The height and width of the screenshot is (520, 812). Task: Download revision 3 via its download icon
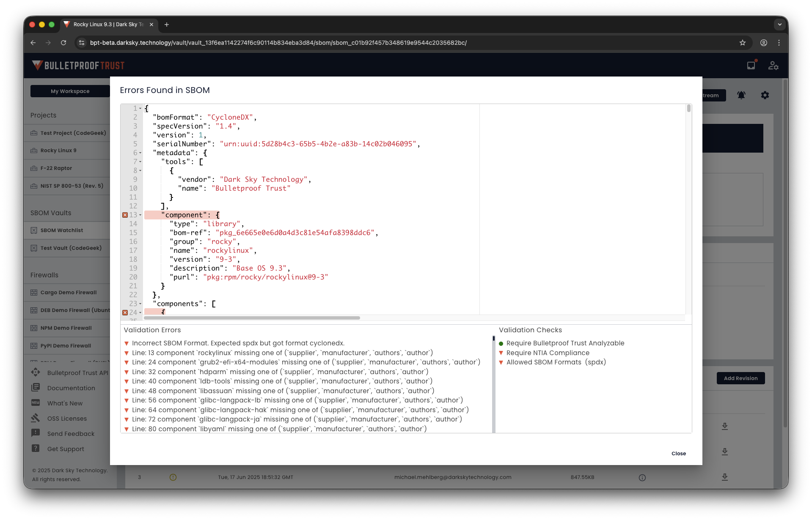tap(725, 477)
